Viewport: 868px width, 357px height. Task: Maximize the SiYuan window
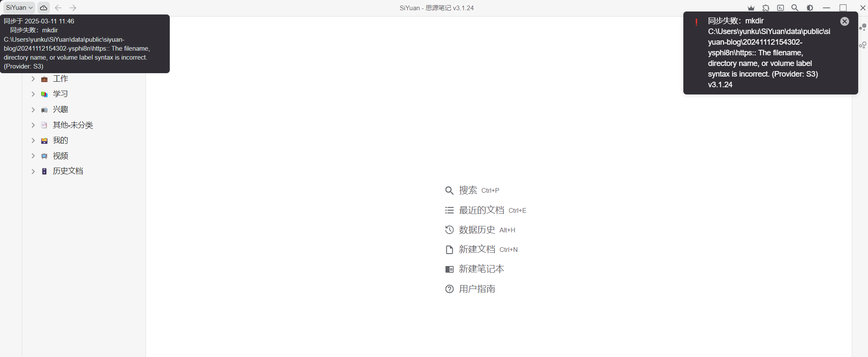click(x=843, y=8)
